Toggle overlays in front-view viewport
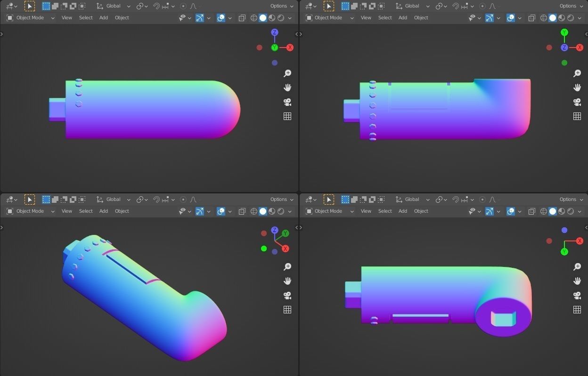Screen dimensions: 588x376 (221, 18)
